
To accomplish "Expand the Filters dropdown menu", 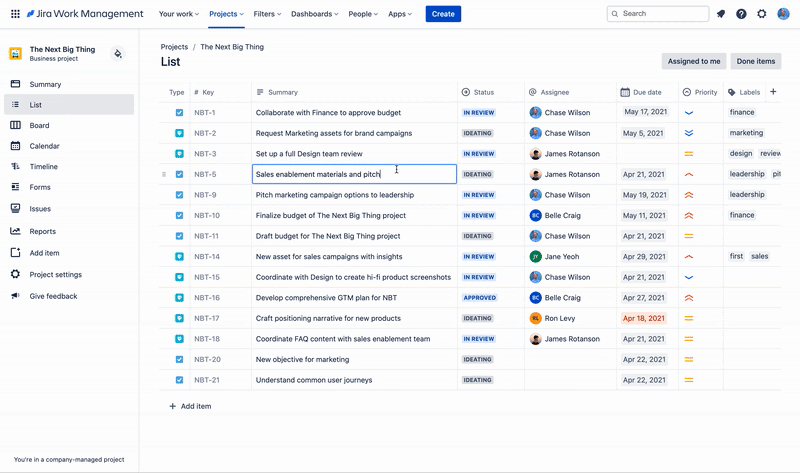I will tap(267, 14).
